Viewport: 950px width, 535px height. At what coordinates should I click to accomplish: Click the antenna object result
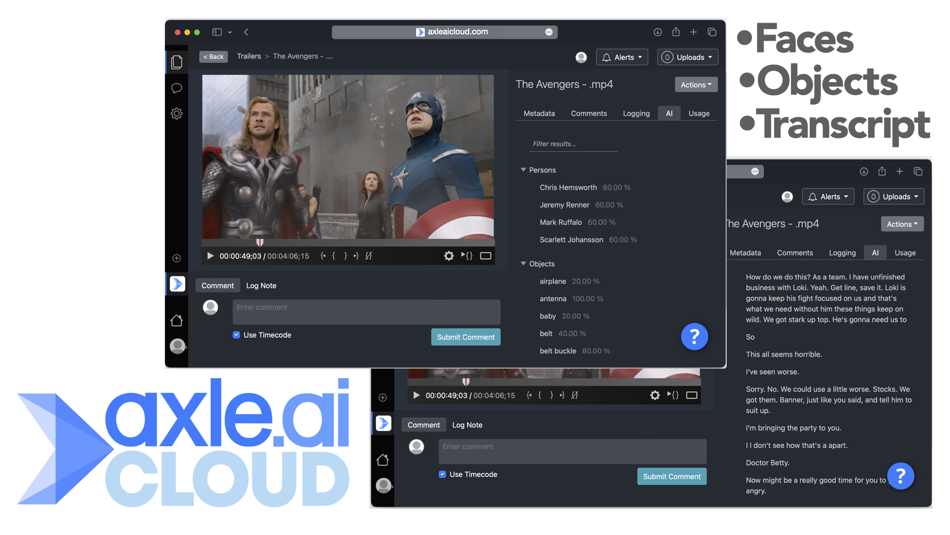[553, 299]
